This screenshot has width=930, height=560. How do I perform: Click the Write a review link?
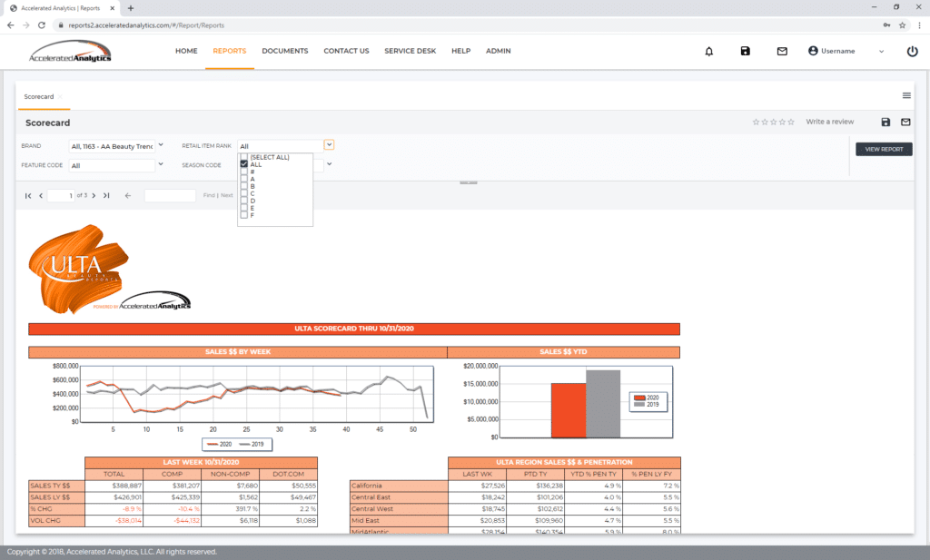click(829, 121)
